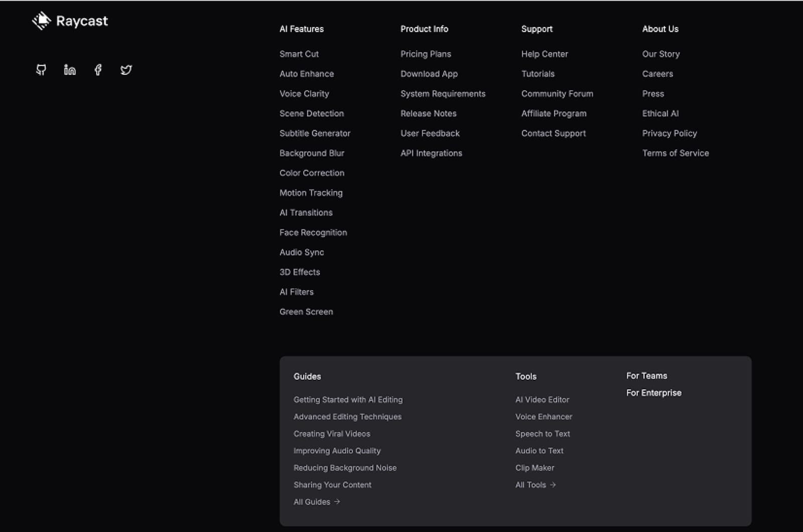The width and height of the screenshot is (803, 532).
Task: View Pricing Plans
Action: click(x=426, y=54)
